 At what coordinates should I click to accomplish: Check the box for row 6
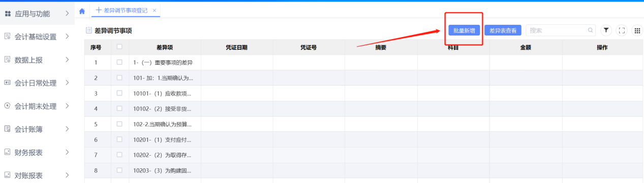click(x=119, y=139)
